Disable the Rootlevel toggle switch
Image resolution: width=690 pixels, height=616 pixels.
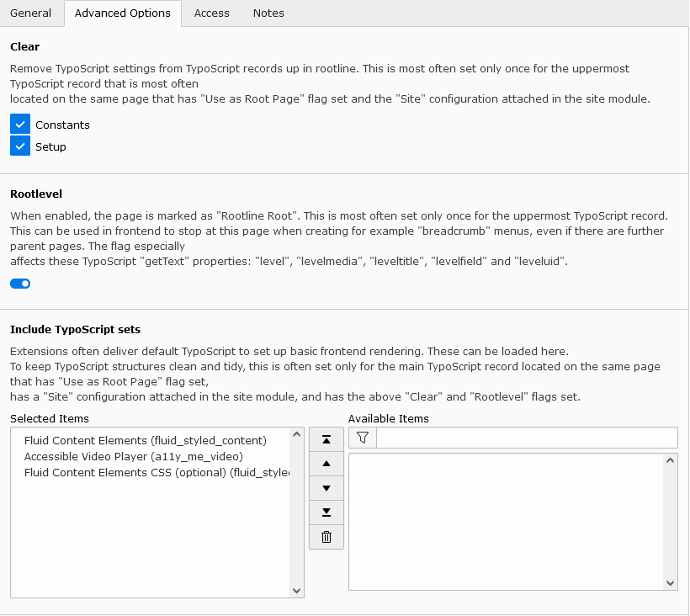tap(20, 284)
